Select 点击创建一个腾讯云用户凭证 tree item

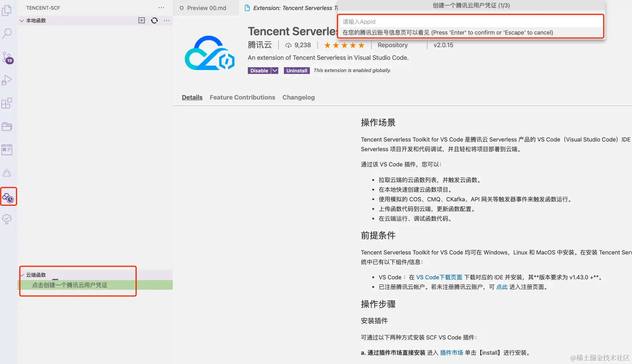(95, 285)
